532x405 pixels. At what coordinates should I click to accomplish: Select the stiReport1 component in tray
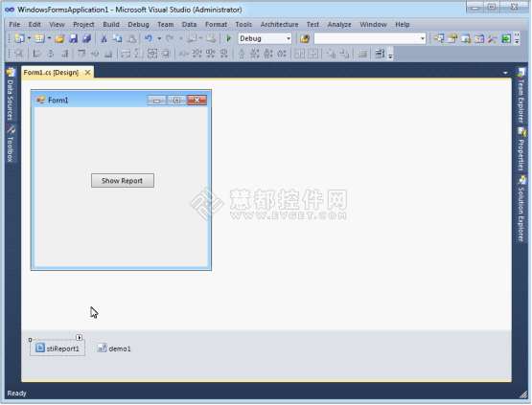[58, 349]
